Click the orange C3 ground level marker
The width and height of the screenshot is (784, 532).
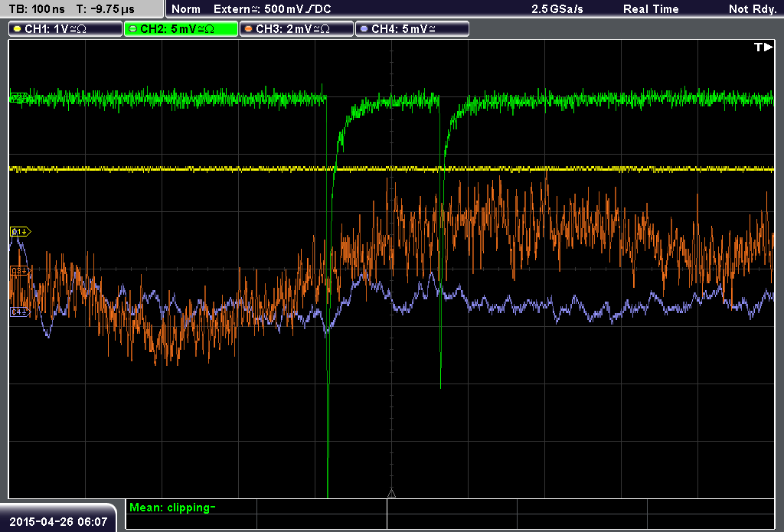pos(21,271)
